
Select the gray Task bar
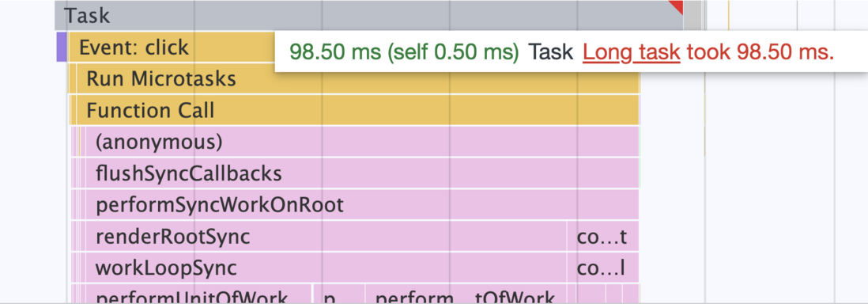[x=369, y=15]
